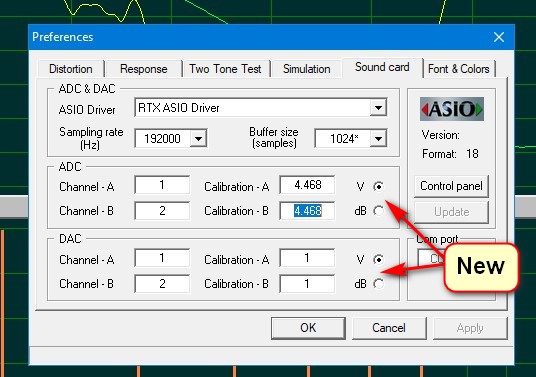
Task: Click DAC Calibration - A field
Action: tap(307, 258)
